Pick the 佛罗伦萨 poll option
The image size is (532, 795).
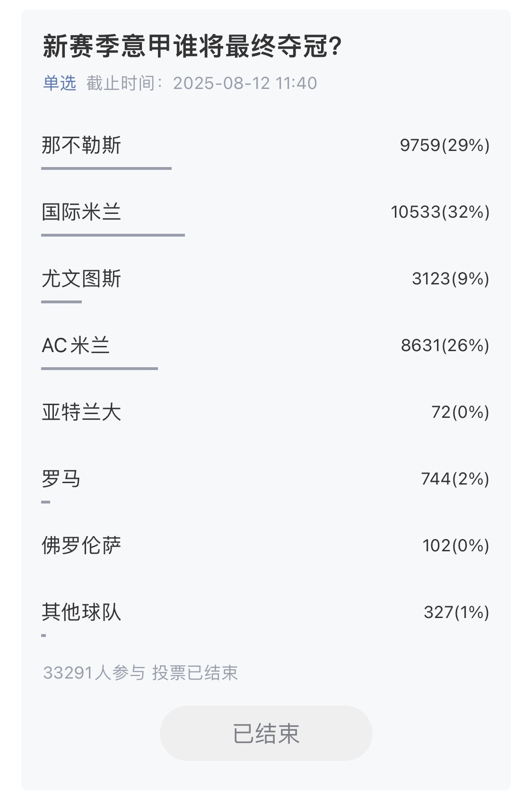click(x=81, y=546)
